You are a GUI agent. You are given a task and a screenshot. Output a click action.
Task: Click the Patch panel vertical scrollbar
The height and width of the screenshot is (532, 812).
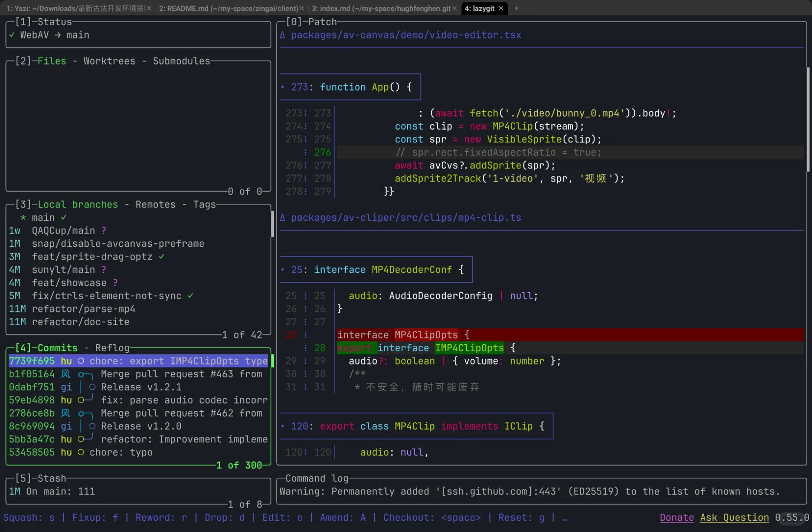[808, 119]
